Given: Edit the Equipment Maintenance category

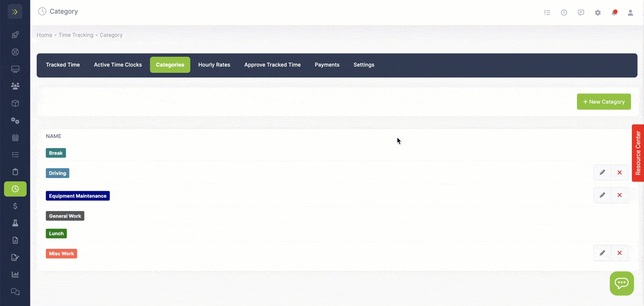Looking at the screenshot, I should point(602,195).
